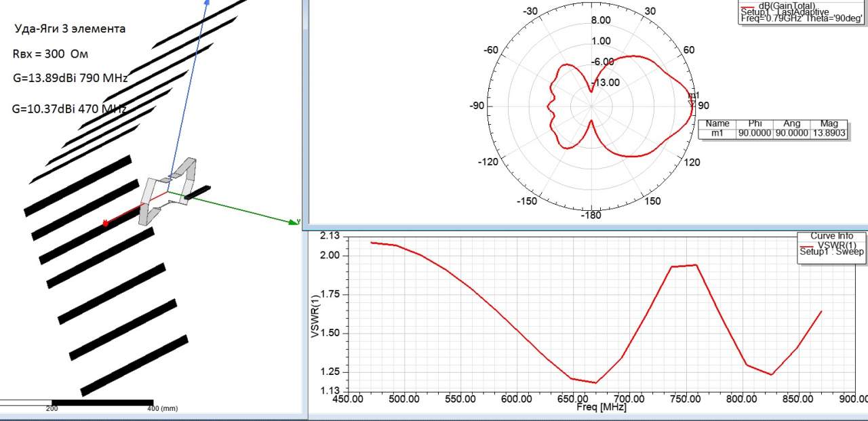Screen dimensions: 868x421
Task: Select the 'm1' cell in marker table
Action: click(717, 134)
